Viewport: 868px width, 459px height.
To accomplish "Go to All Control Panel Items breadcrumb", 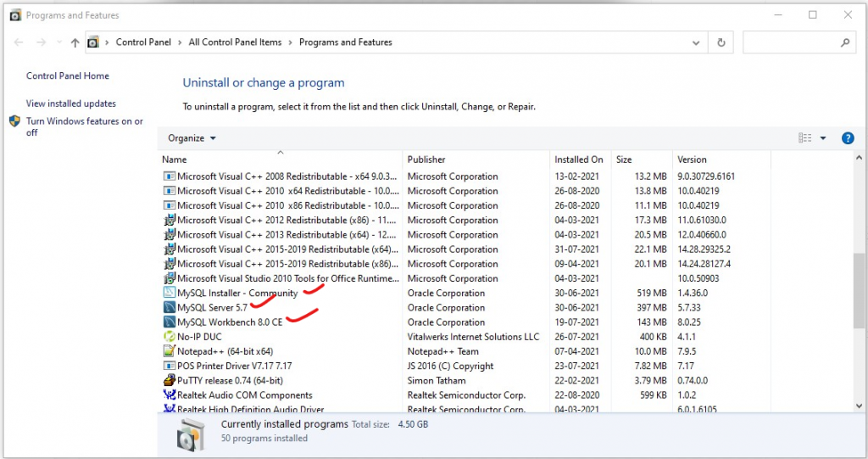I will point(235,42).
